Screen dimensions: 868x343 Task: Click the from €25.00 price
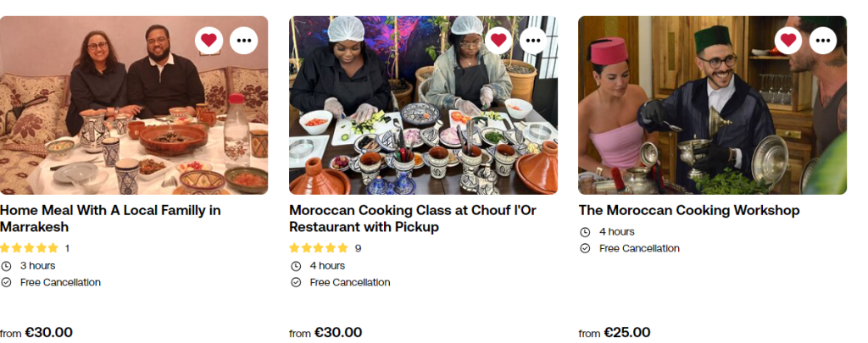tap(615, 333)
